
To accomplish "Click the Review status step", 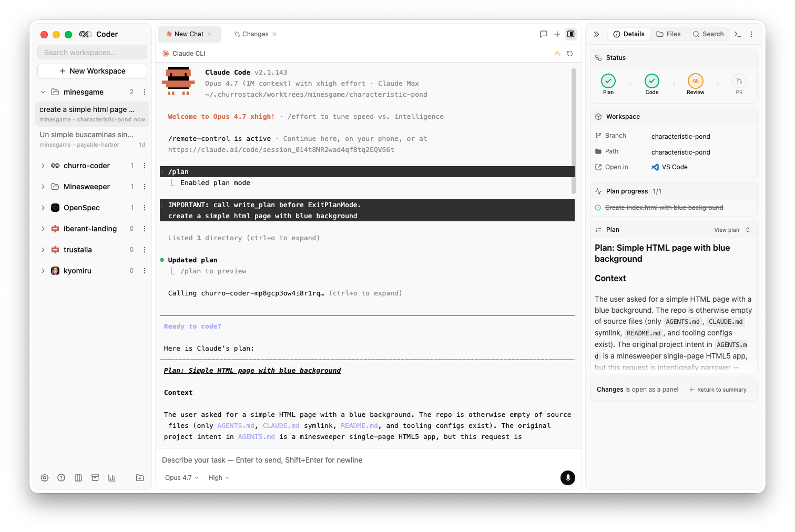I will point(695,84).
